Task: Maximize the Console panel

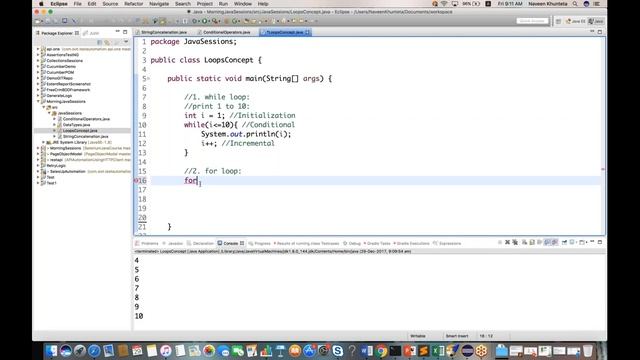Action: click(x=600, y=242)
